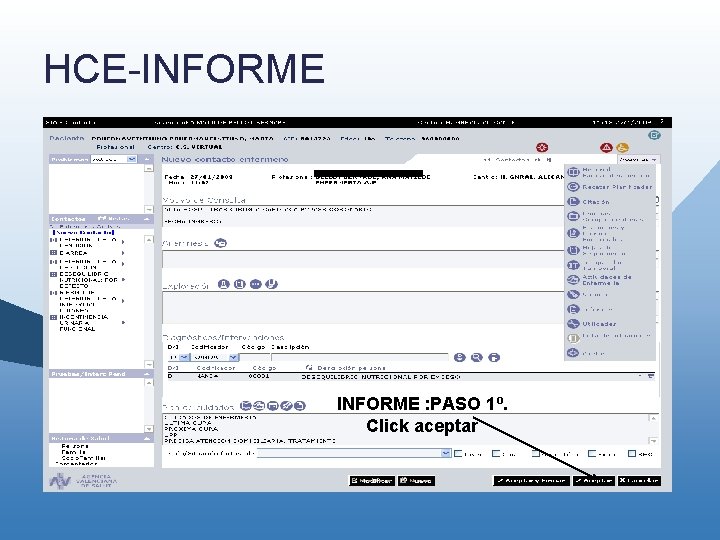720x540 pixels.
Task: Click the printer-like icon after diagnósticos magnifier
Action: [x=494, y=357]
